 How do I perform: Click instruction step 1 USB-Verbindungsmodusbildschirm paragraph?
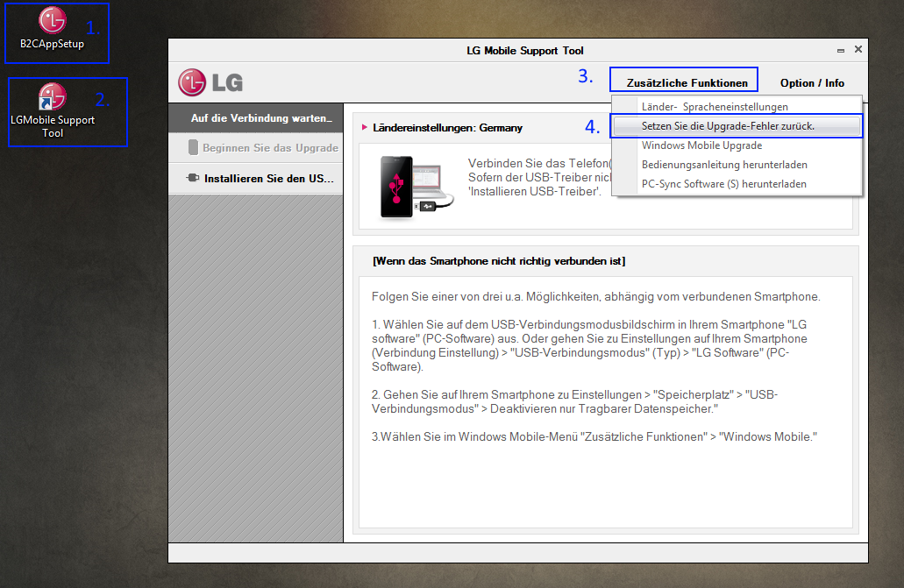[x=589, y=345]
